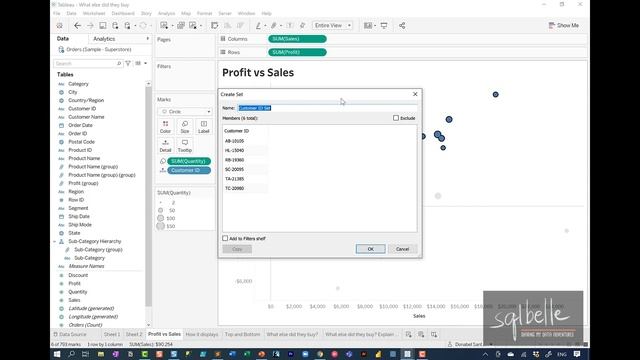
Task: Click the Sort Ascending toolbar icon
Action: click(227, 25)
